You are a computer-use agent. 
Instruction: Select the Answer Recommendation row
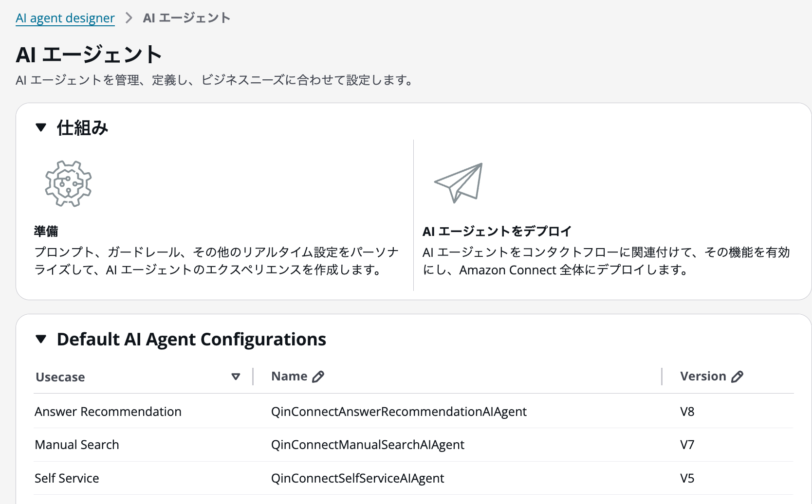click(108, 411)
